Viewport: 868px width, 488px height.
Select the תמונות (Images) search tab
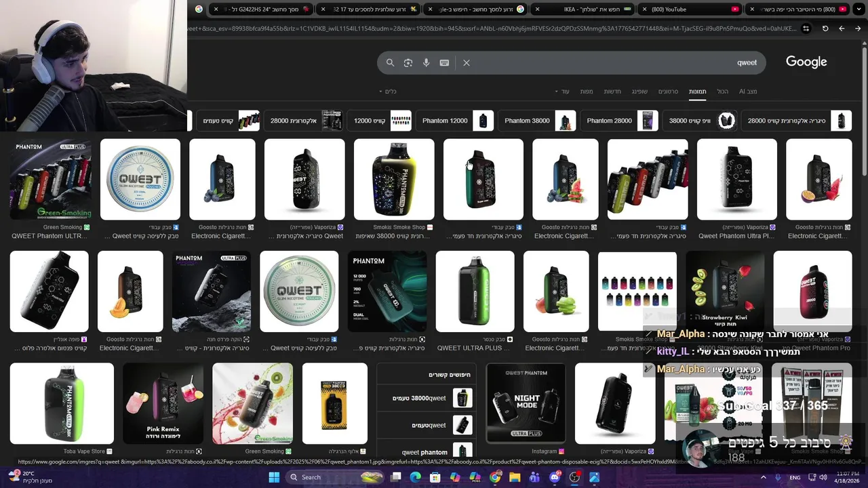(697, 91)
